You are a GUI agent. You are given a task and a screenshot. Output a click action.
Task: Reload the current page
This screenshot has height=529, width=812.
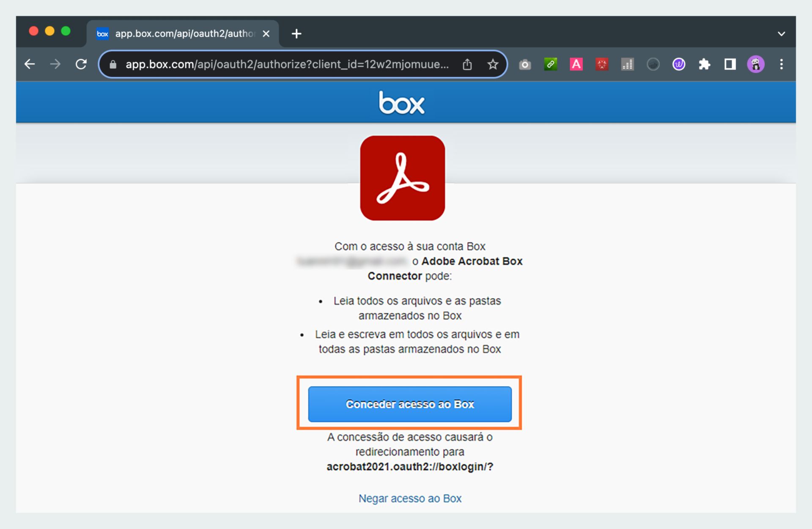click(x=81, y=64)
